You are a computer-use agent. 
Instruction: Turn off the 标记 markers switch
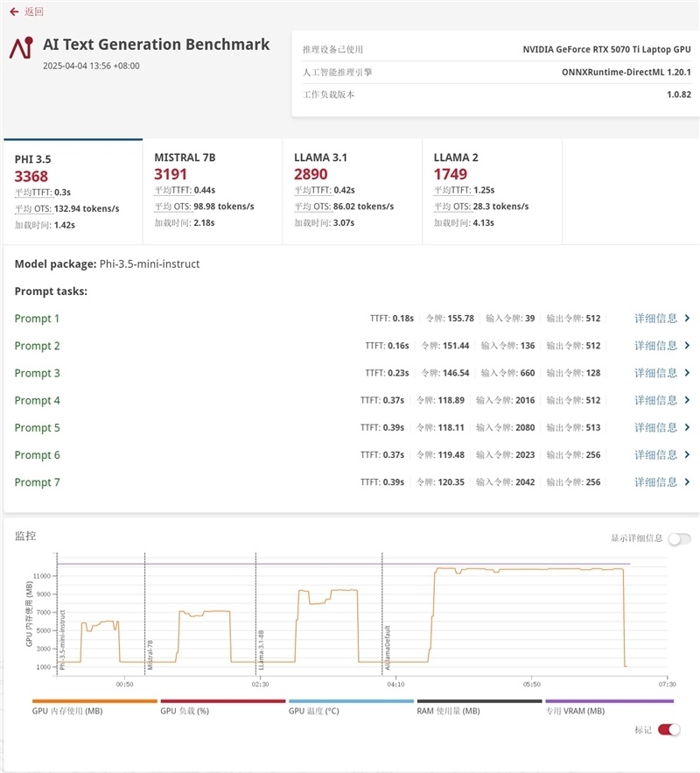coord(669,729)
